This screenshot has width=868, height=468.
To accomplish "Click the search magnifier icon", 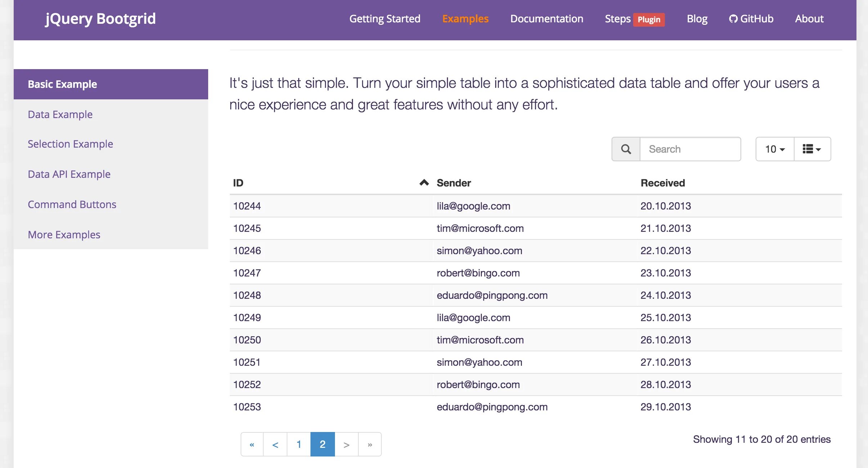I will tap(626, 149).
